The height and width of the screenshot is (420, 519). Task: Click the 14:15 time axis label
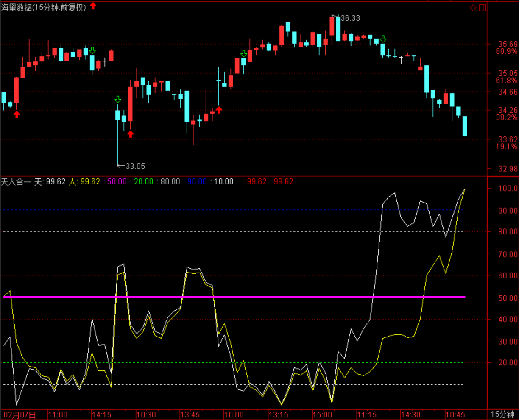click(x=102, y=414)
